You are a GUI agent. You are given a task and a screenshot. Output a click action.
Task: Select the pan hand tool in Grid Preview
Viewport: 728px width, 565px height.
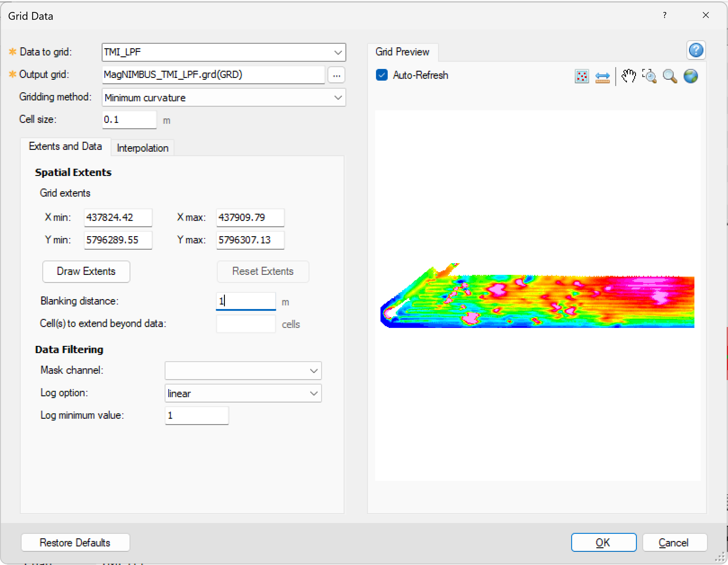click(629, 76)
